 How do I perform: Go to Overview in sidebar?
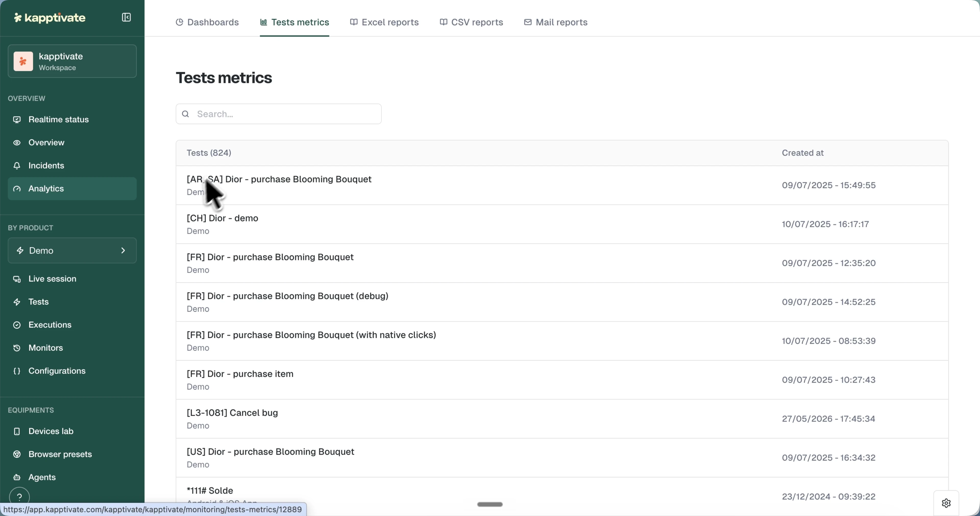click(x=72, y=143)
